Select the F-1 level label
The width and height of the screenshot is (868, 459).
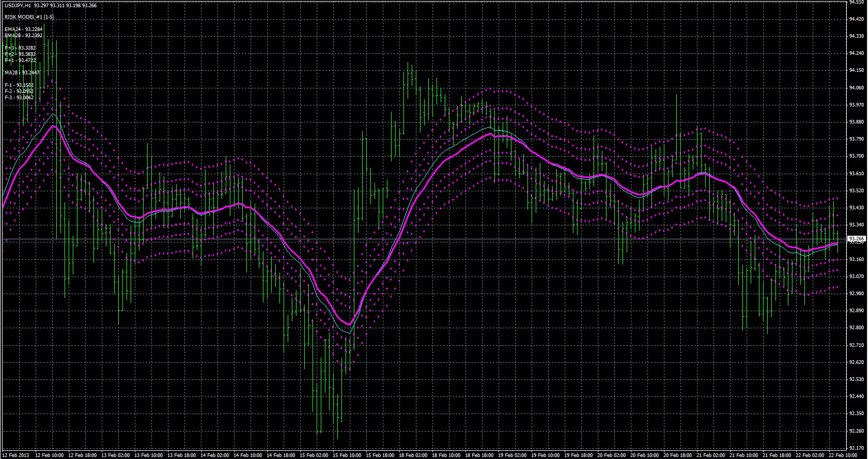19,85
